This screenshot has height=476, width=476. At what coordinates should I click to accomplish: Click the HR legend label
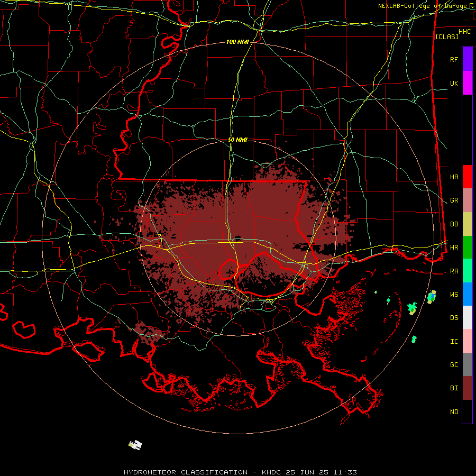pos(454,248)
